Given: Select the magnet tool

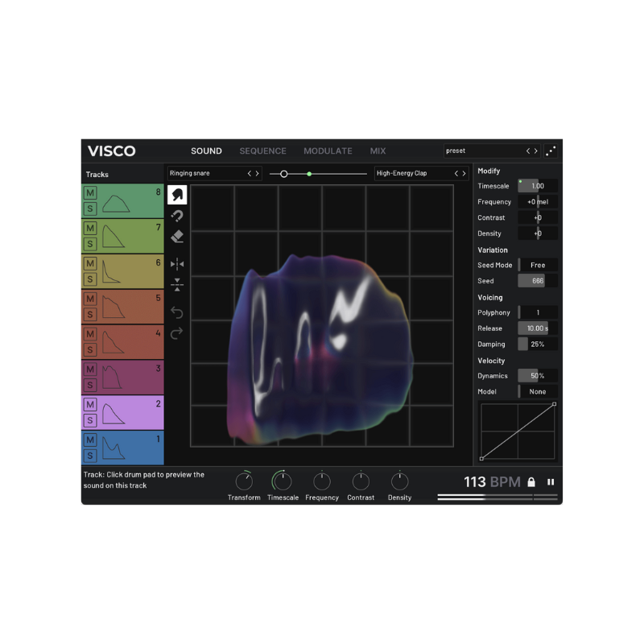Looking at the screenshot, I should coord(177,216).
